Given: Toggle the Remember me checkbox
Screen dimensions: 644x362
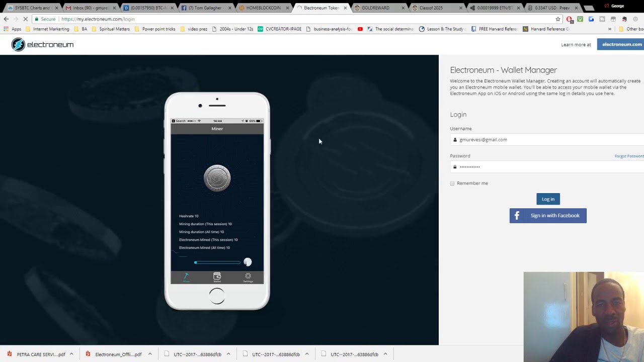Looking at the screenshot, I should coord(452,184).
